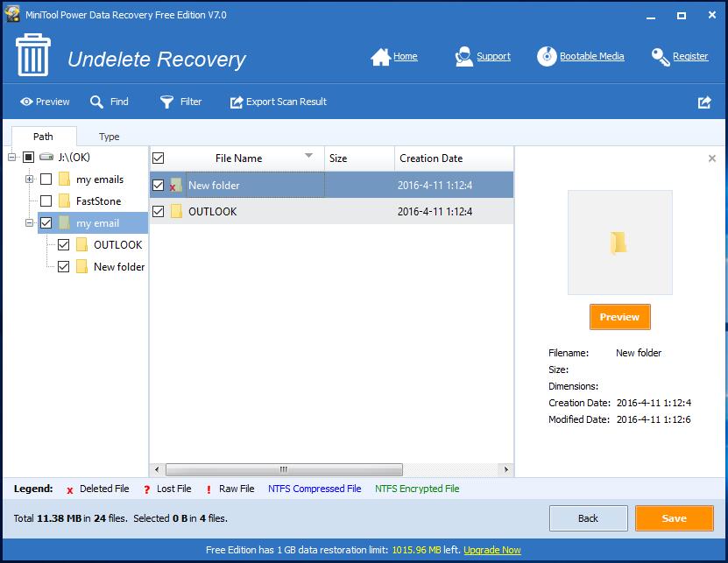This screenshot has height=563, width=728.
Task: Sort by the Creation Date column header
Action: click(454, 158)
